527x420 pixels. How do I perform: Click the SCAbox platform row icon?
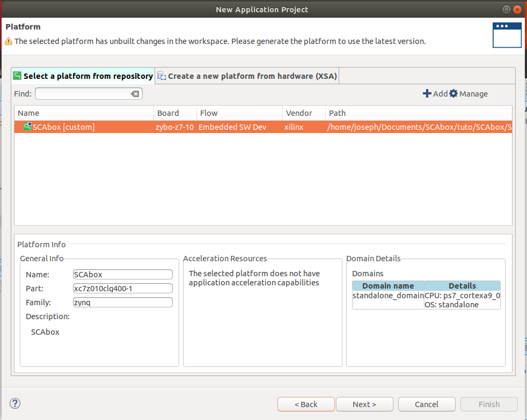(27, 127)
